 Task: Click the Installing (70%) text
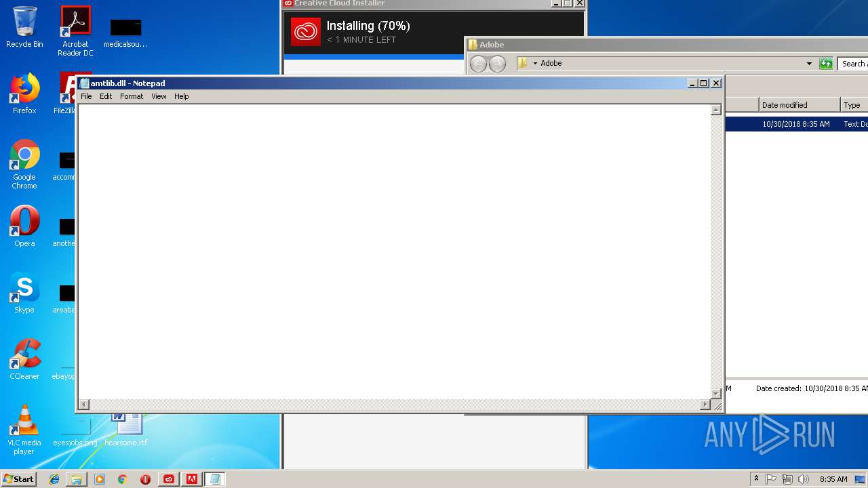pos(368,26)
